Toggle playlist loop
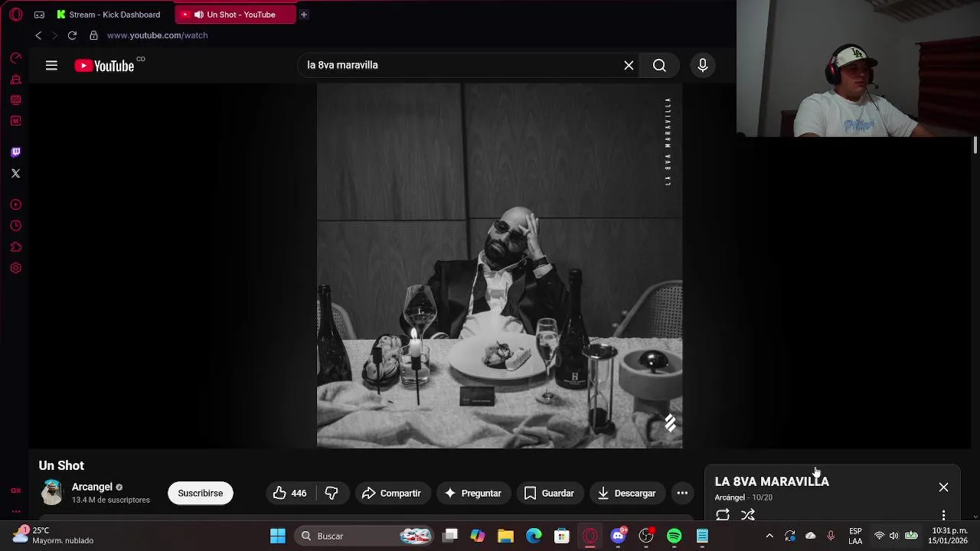The image size is (980, 551). [x=723, y=514]
